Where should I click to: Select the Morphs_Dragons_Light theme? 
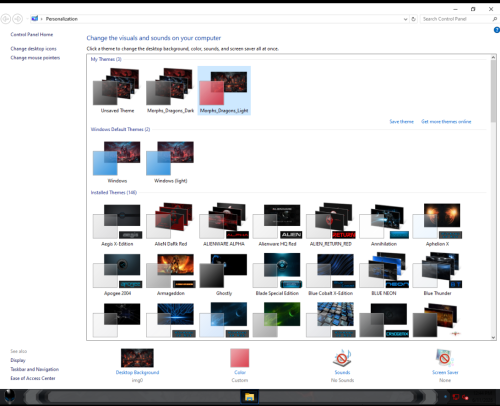tap(224, 91)
